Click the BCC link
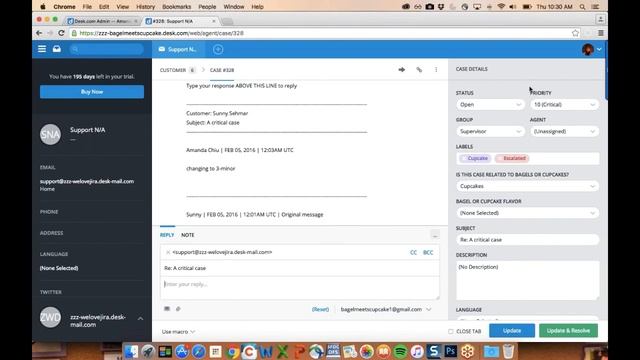The height and width of the screenshot is (360, 640). [x=428, y=253]
